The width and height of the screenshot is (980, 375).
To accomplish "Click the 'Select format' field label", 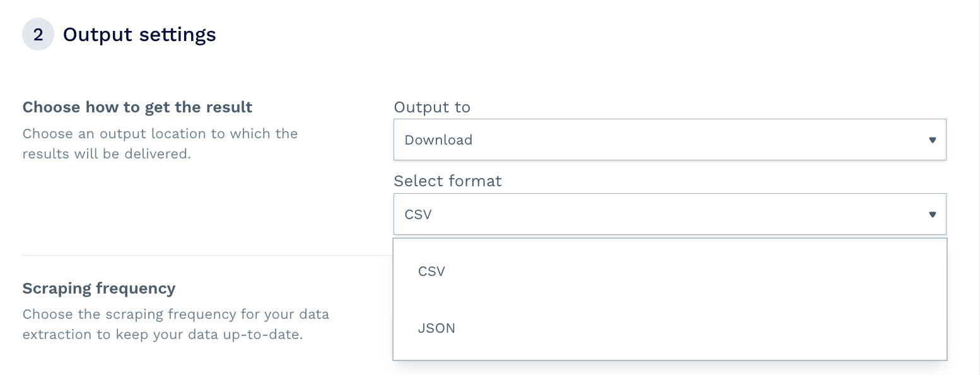I will [x=448, y=181].
